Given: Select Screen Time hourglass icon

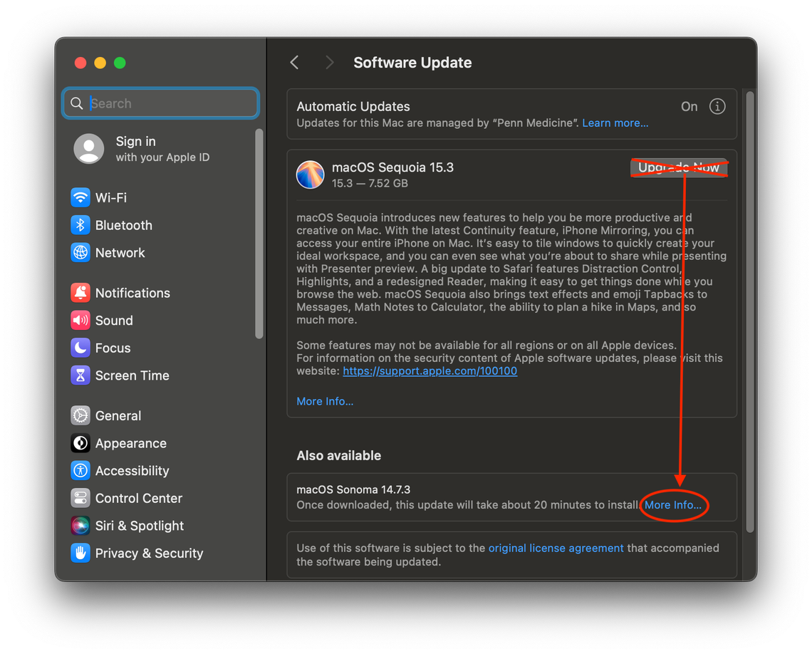Looking at the screenshot, I should 80,375.
